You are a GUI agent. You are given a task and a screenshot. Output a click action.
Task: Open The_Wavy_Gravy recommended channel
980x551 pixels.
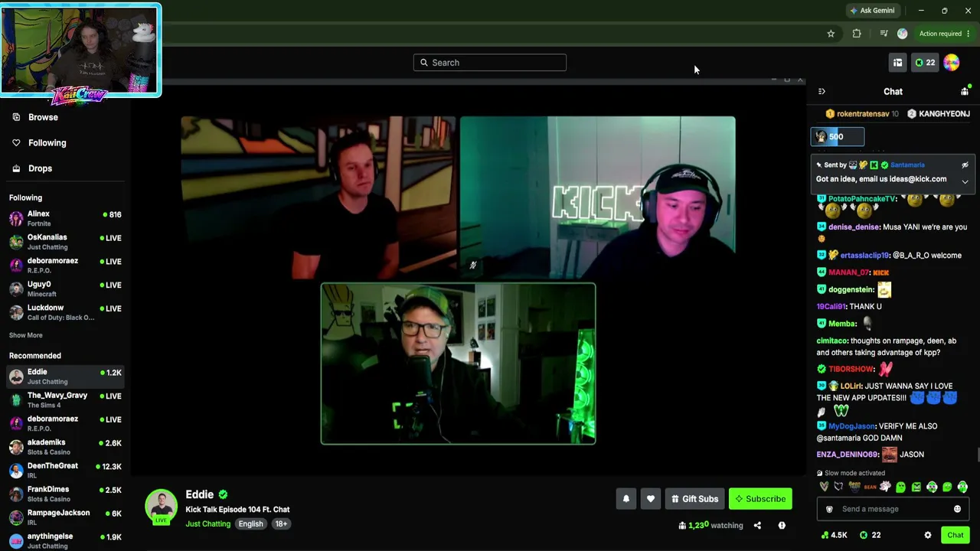click(x=65, y=399)
